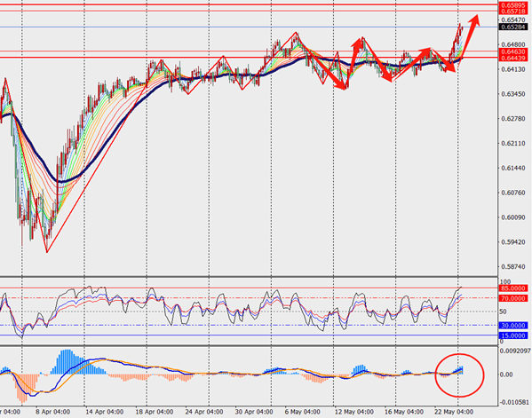This screenshot has width=532, height=418.
Task: Click the 0.64439 support level label
Action: click(512, 58)
